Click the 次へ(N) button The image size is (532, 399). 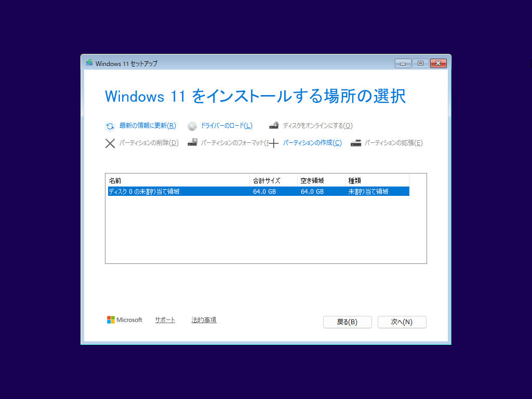pos(402,322)
